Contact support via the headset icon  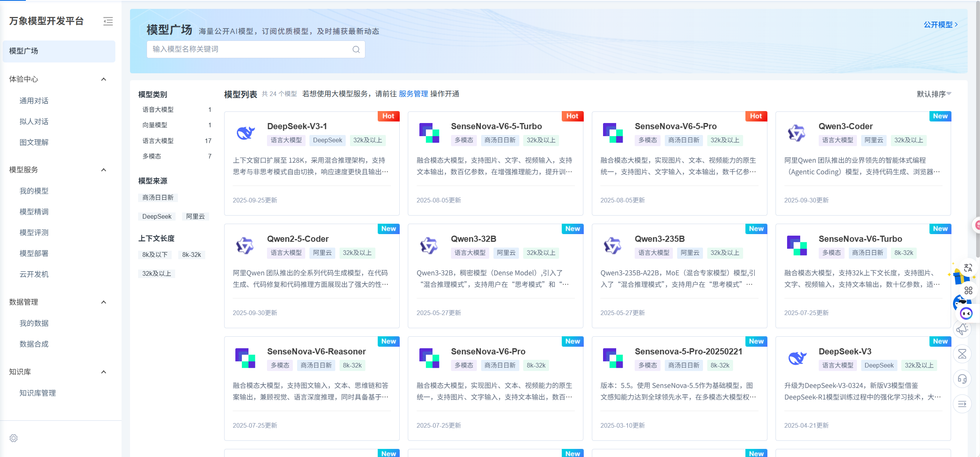(962, 378)
